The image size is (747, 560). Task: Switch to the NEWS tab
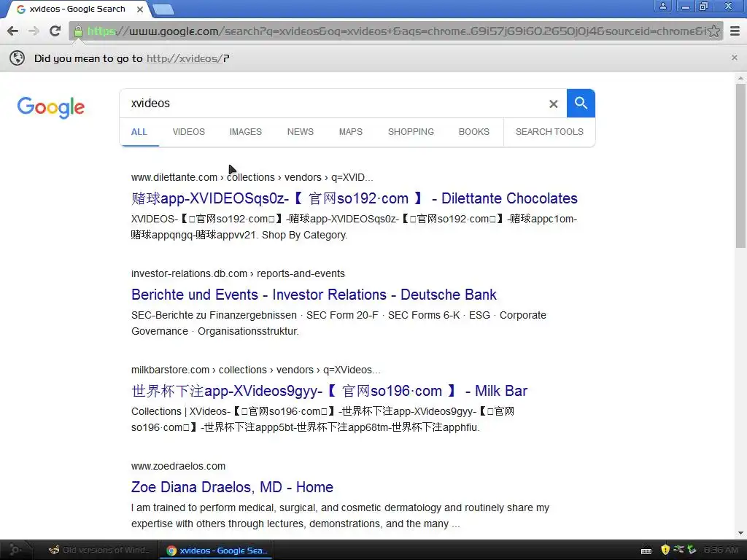[x=300, y=132]
